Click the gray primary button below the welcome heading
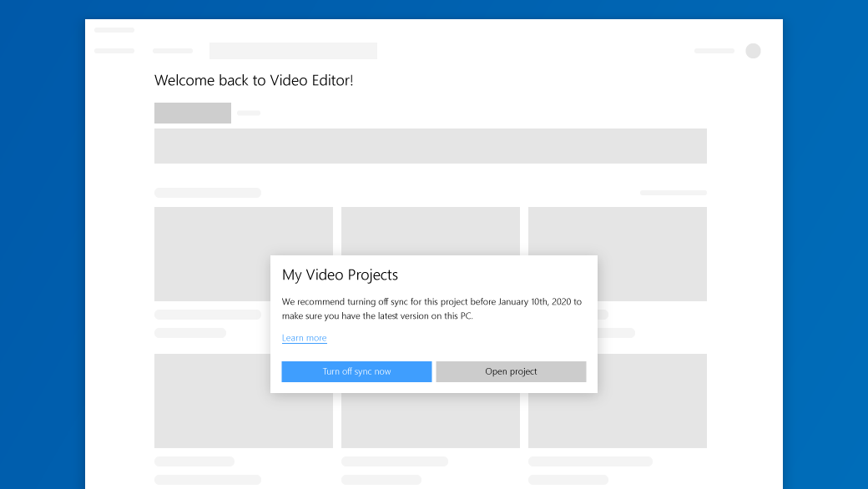The height and width of the screenshot is (489, 868). point(192,113)
